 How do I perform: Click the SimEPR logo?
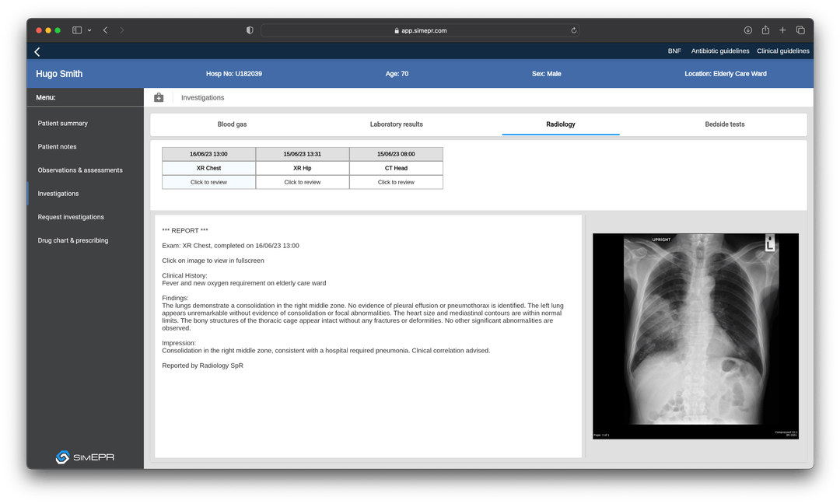[85, 457]
